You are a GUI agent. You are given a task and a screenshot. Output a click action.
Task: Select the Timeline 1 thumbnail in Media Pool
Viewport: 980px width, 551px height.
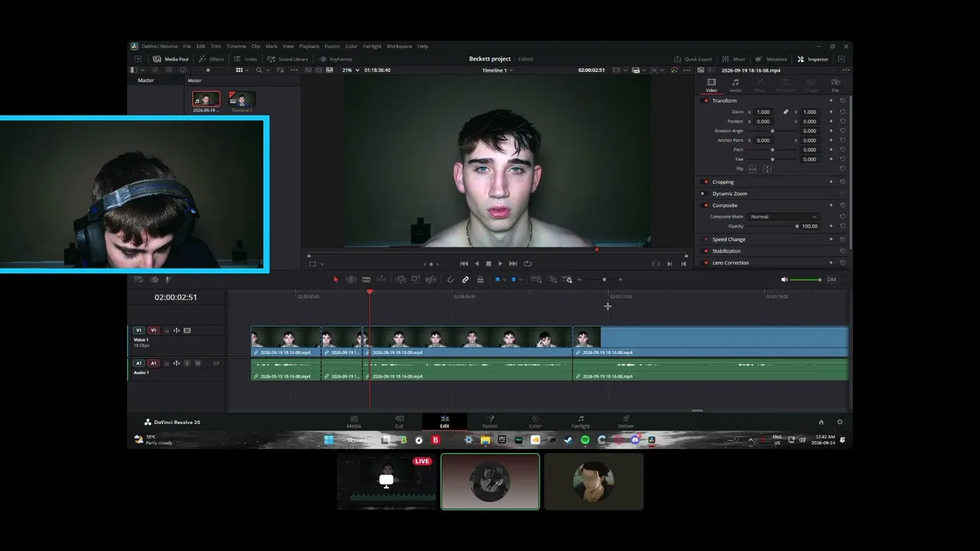[242, 99]
